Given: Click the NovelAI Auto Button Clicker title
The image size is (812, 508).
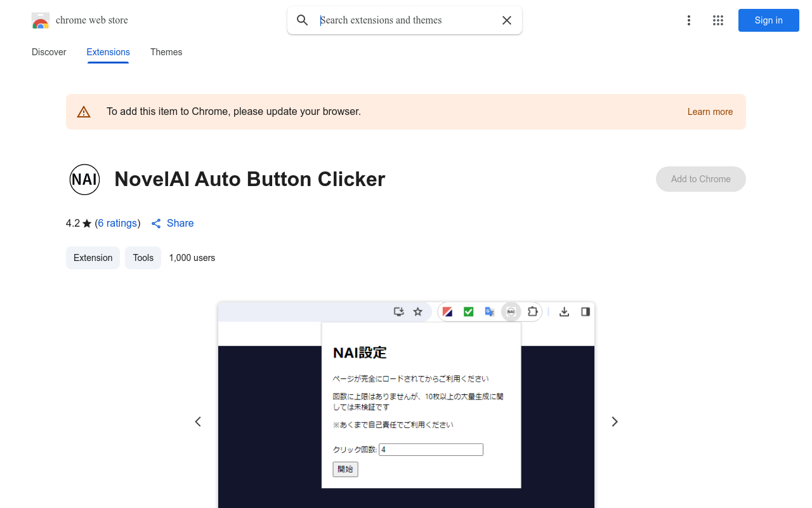Looking at the screenshot, I should tap(250, 179).
